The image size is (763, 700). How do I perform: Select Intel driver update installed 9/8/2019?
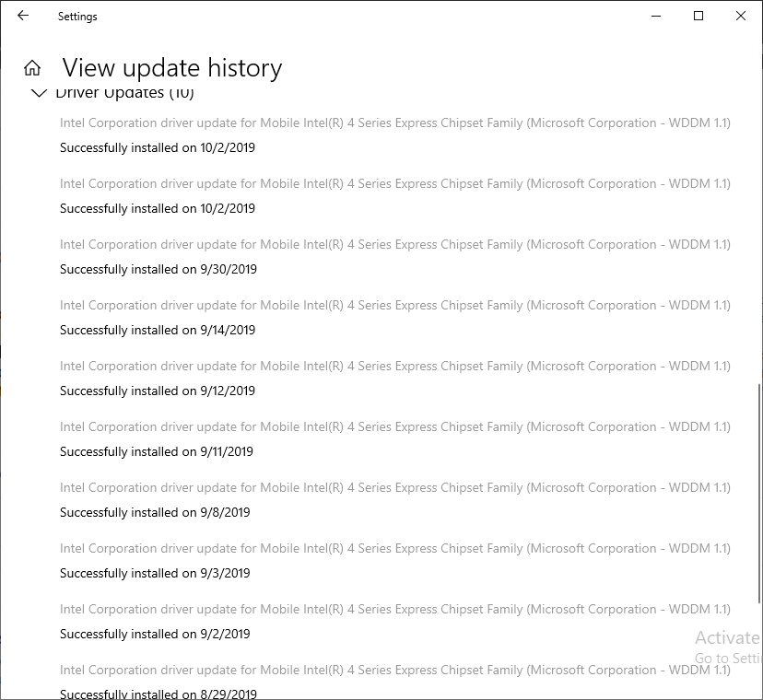pyautogui.click(x=394, y=488)
